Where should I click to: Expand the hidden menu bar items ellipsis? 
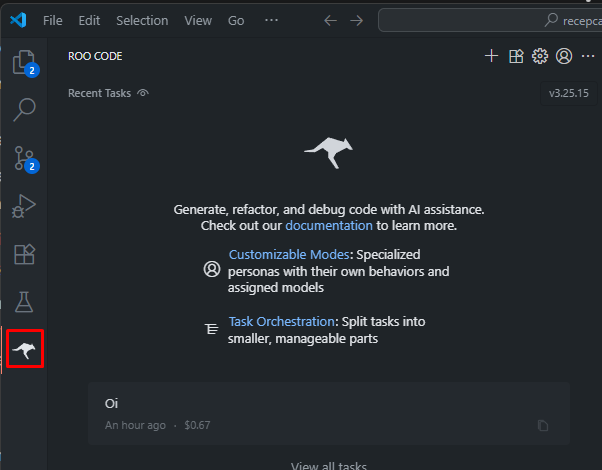click(x=272, y=20)
